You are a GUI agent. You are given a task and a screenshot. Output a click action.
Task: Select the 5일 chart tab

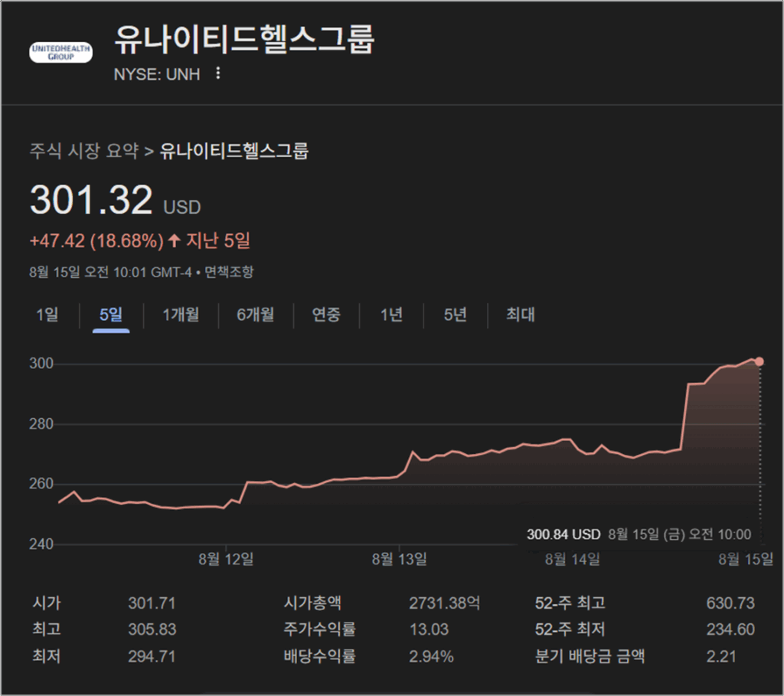coord(111,315)
